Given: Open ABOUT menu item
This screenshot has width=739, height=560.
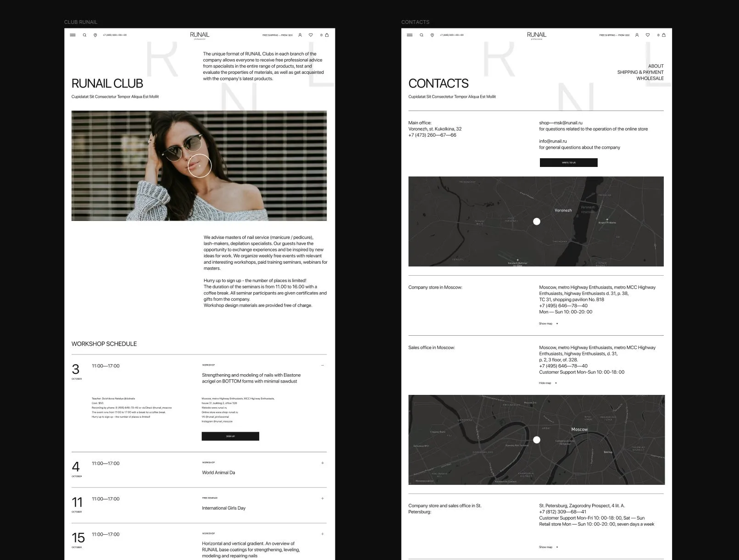Looking at the screenshot, I should click(x=656, y=66).
